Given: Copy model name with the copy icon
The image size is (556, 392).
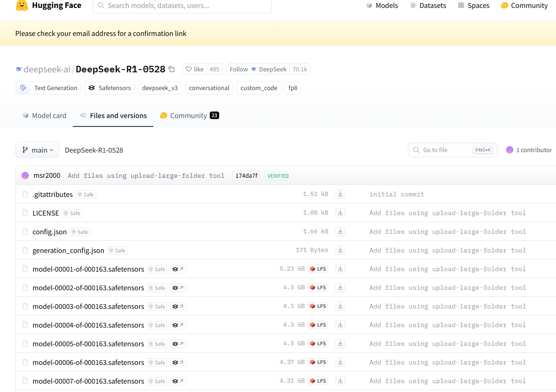Looking at the screenshot, I should click(171, 70).
